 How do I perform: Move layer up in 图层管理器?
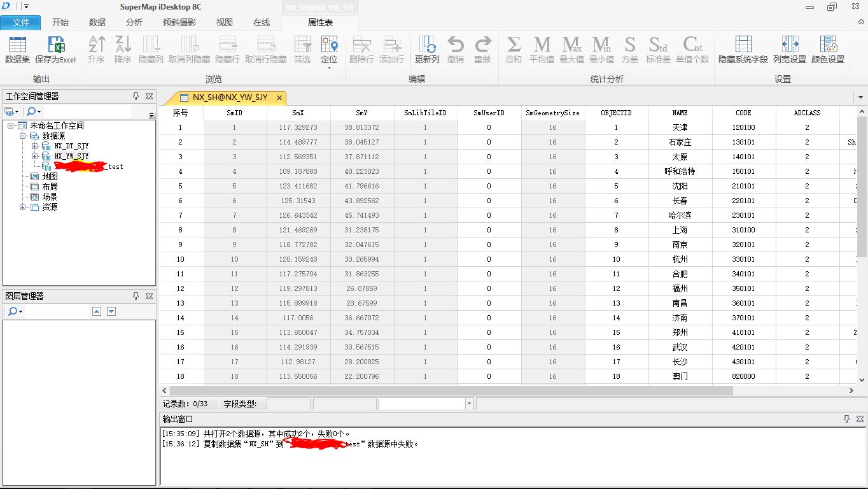coord(97,311)
